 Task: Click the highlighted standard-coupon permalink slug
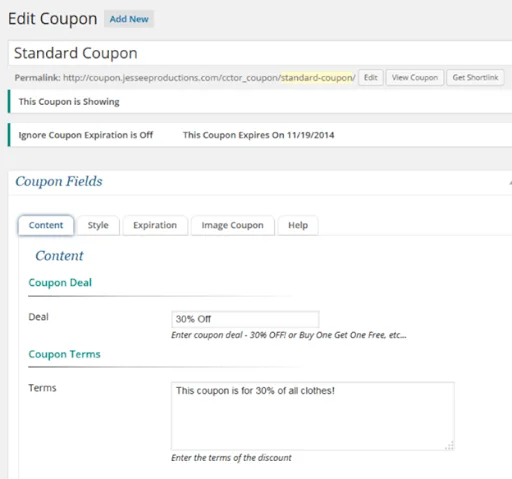[x=317, y=78]
